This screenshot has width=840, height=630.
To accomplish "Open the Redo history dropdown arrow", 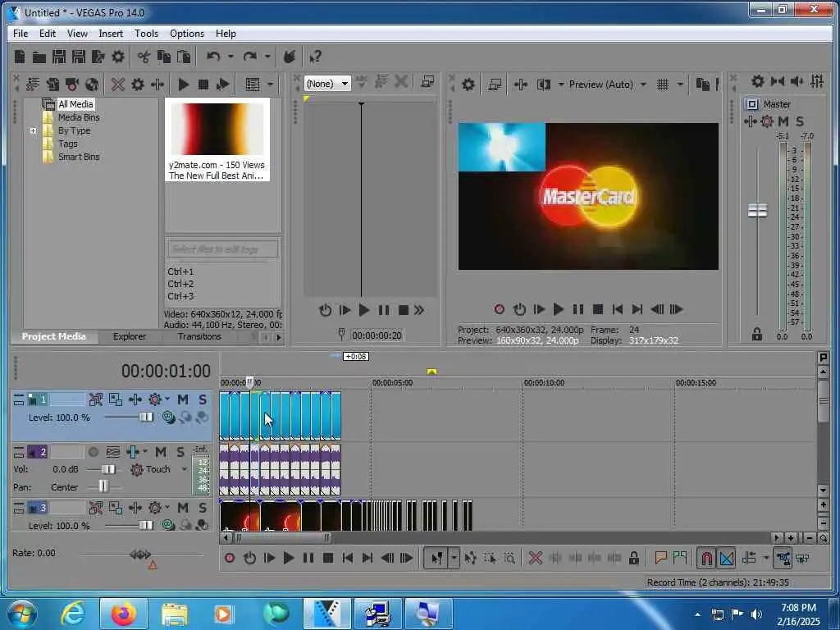I will point(267,57).
